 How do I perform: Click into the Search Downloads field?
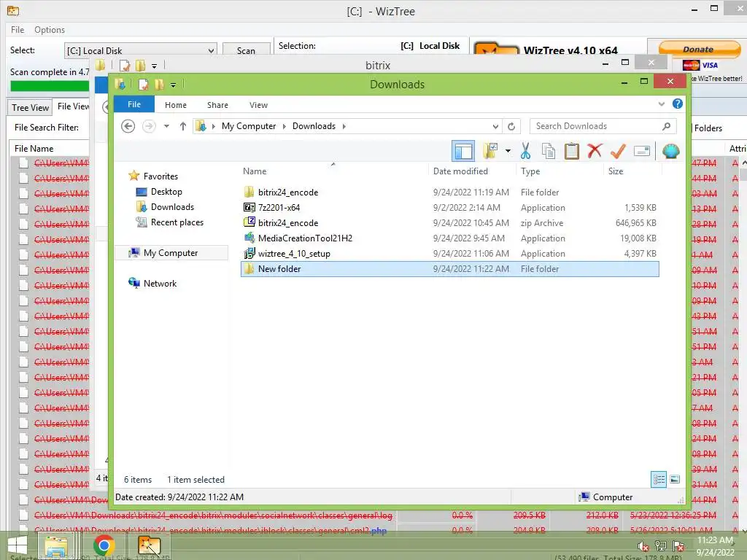tap(597, 126)
